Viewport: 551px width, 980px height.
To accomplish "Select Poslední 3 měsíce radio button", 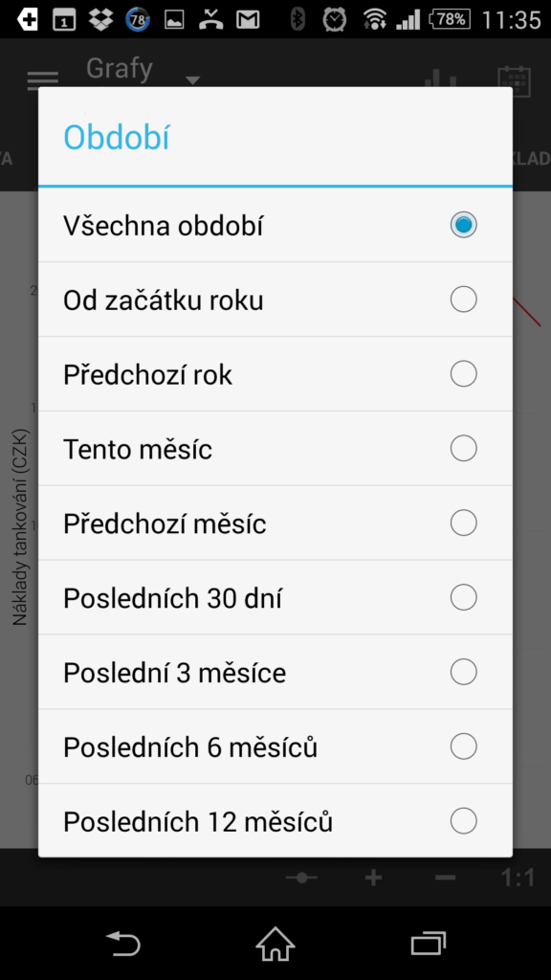I will [x=464, y=672].
